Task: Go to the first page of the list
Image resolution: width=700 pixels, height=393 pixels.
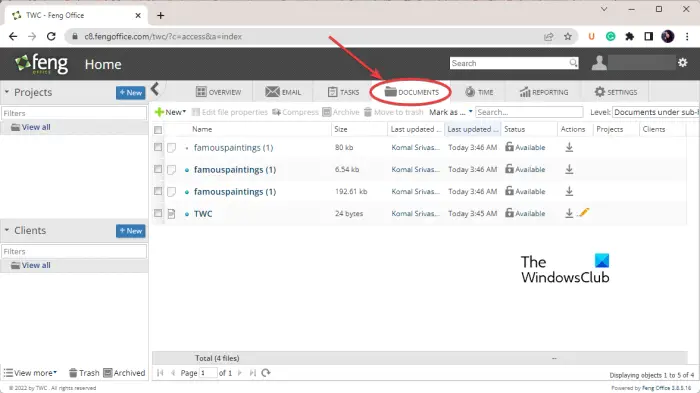Action: (x=160, y=372)
